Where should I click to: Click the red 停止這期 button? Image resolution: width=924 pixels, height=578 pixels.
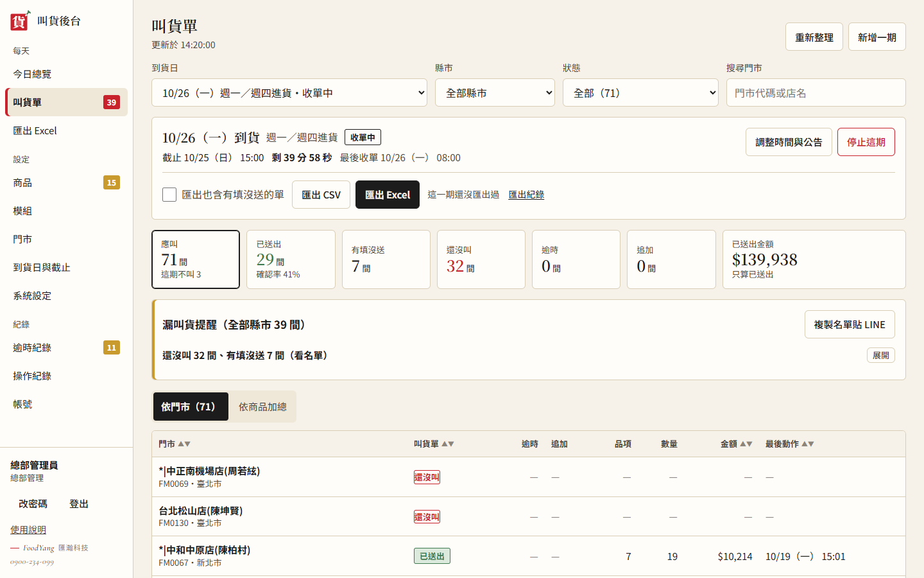click(866, 142)
